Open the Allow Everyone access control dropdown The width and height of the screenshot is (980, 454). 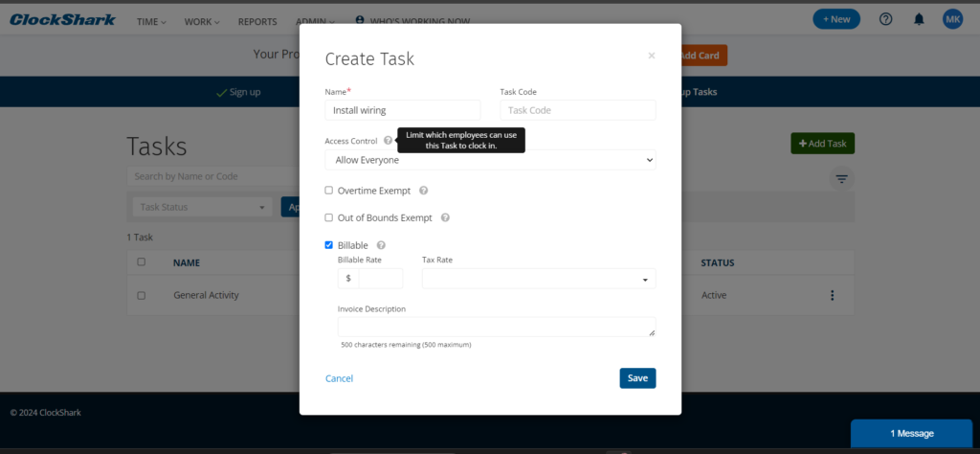(x=490, y=160)
